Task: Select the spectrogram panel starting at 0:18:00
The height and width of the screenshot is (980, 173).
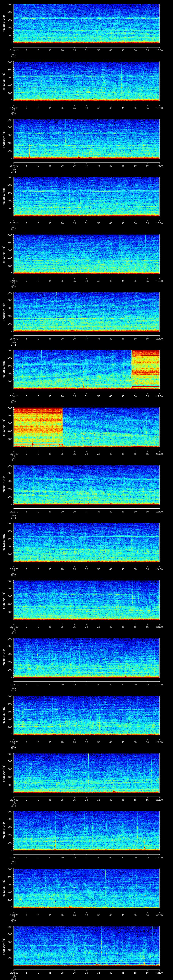Action: click(86, 254)
